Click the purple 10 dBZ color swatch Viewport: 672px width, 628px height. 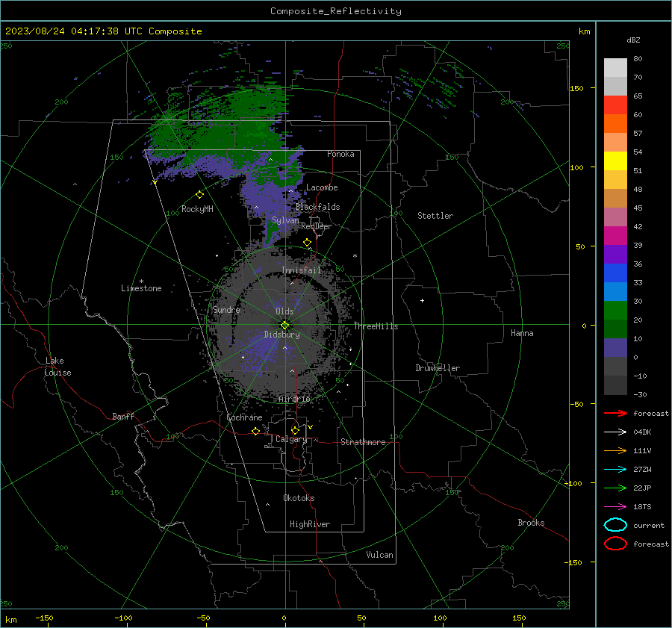(615, 348)
